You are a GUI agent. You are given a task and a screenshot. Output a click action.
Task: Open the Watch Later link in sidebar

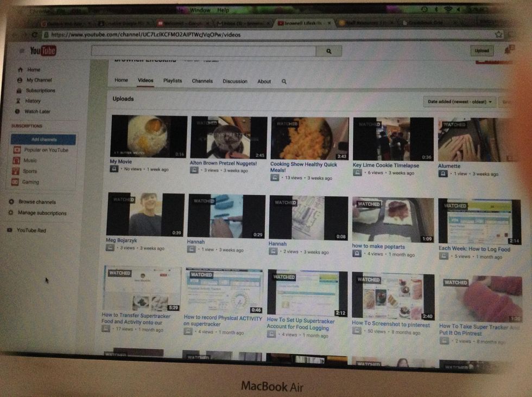[37, 111]
